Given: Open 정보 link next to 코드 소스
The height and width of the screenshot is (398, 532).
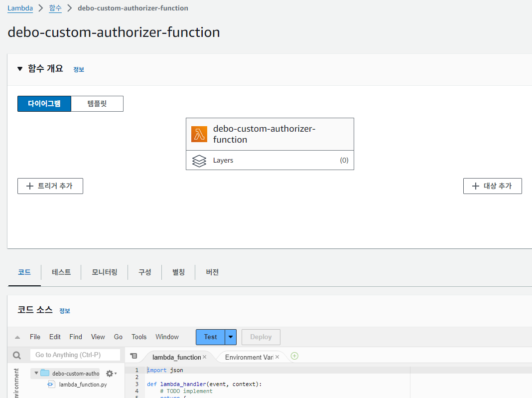Looking at the screenshot, I should tap(64, 311).
